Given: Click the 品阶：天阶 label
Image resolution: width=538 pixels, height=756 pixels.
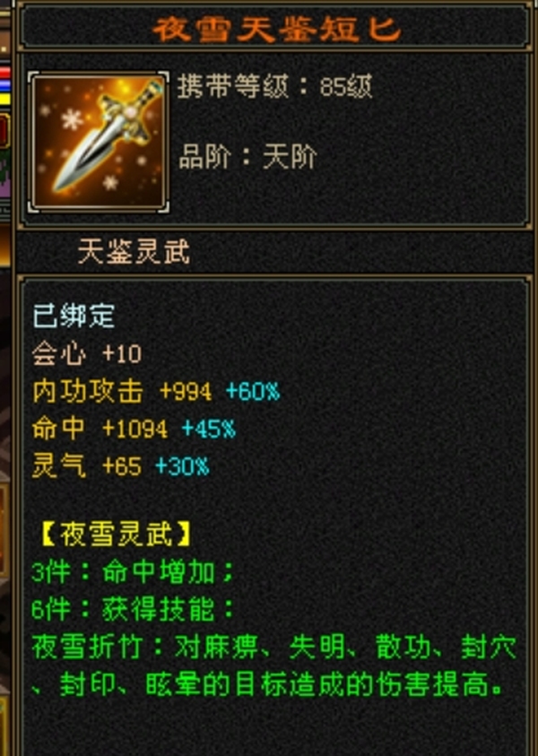Looking at the screenshot, I should pos(247,157).
